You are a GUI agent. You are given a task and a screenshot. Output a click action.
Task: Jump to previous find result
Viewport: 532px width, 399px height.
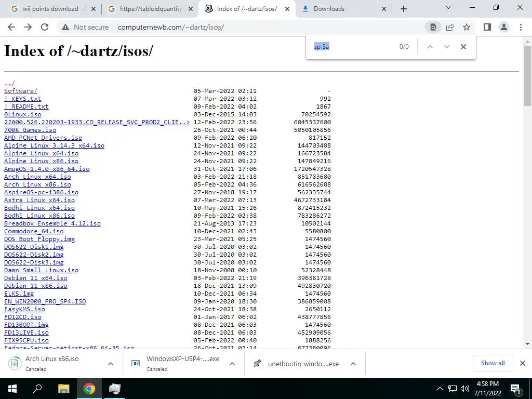click(430, 47)
